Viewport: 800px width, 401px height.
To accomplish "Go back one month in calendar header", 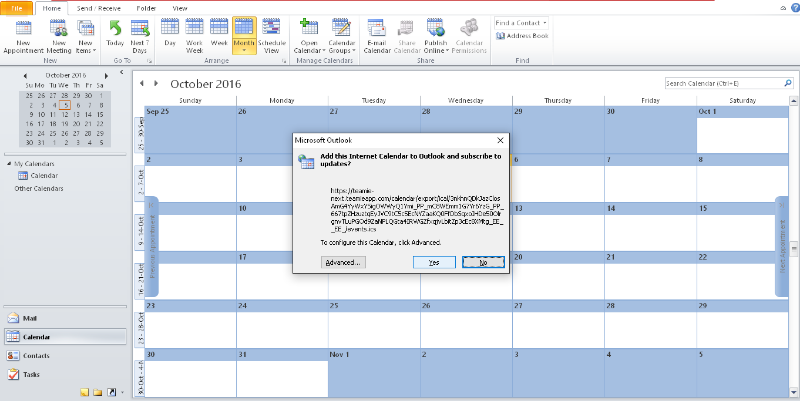I will tap(142, 83).
